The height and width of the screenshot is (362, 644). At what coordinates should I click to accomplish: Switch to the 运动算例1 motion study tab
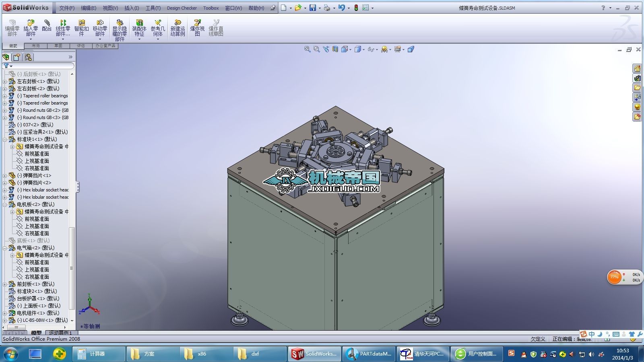[x=61, y=333]
